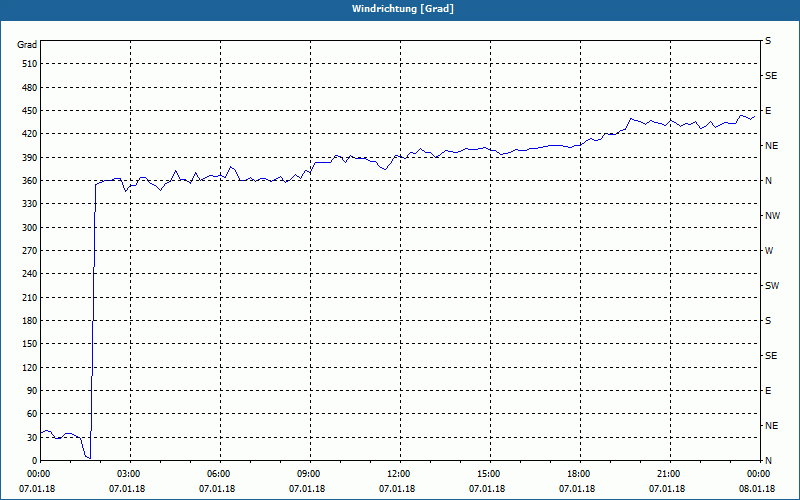800x500 pixels.
Task: Pick the 180 degree axis label
Action: pos(30,321)
